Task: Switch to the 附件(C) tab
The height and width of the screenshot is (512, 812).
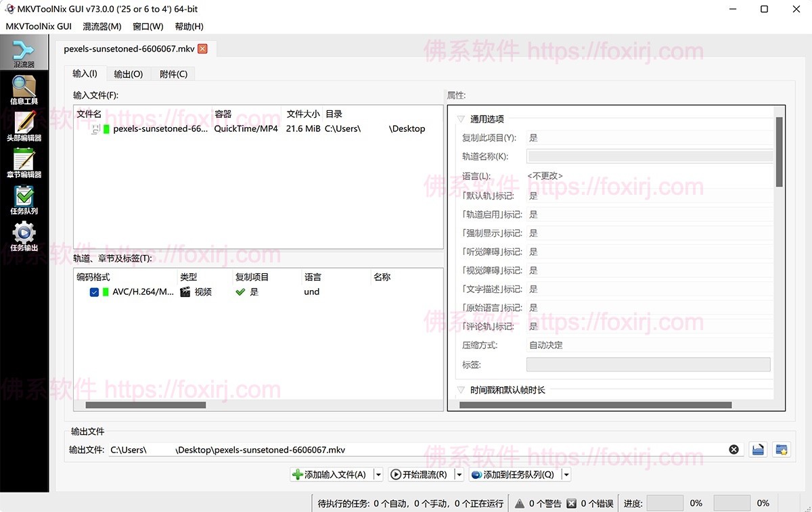Action: click(173, 74)
